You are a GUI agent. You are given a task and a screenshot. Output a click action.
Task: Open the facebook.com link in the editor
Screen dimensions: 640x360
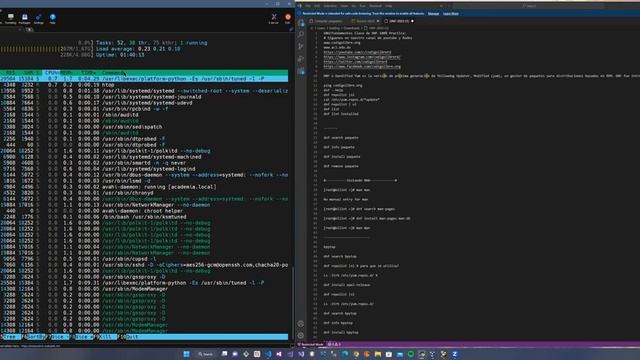362,67
